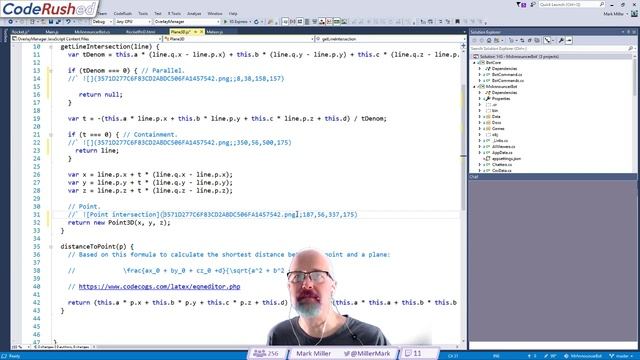Switch to the Meteor.js tab
Screen dimensions: 640x360
pyautogui.click(x=215, y=32)
